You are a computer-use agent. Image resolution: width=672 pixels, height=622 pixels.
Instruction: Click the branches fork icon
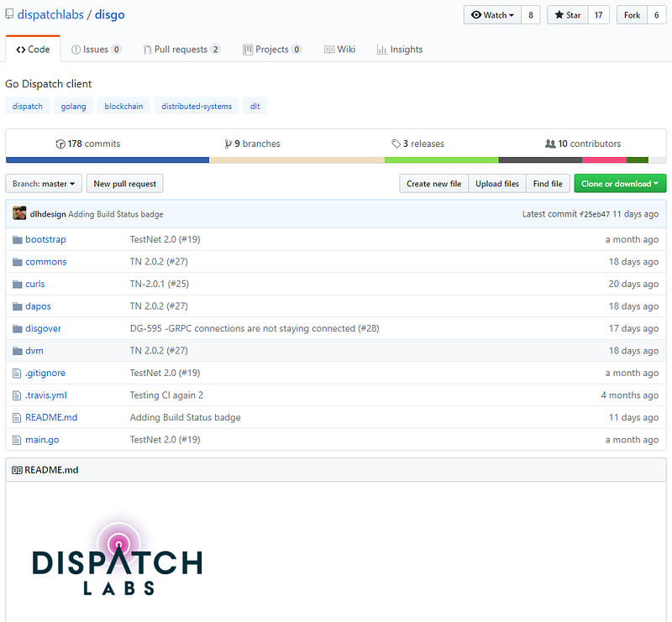point(228,144)
